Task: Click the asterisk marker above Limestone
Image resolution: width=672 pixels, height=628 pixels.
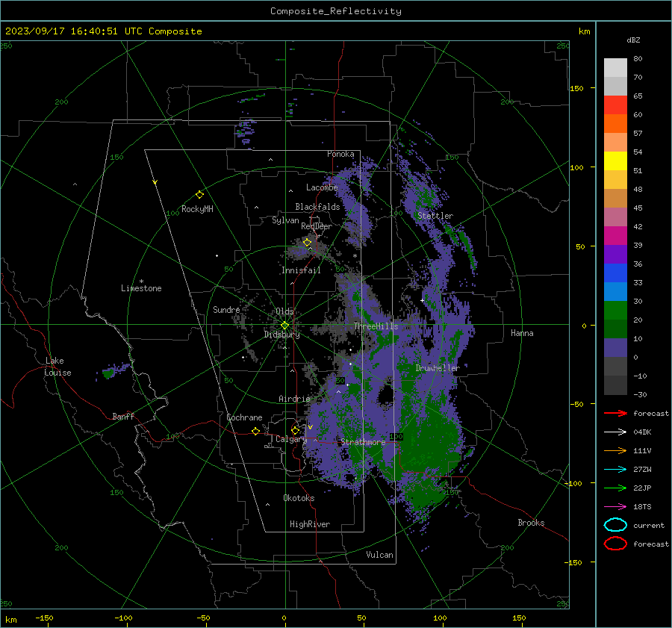Action: tap(141, 282)
